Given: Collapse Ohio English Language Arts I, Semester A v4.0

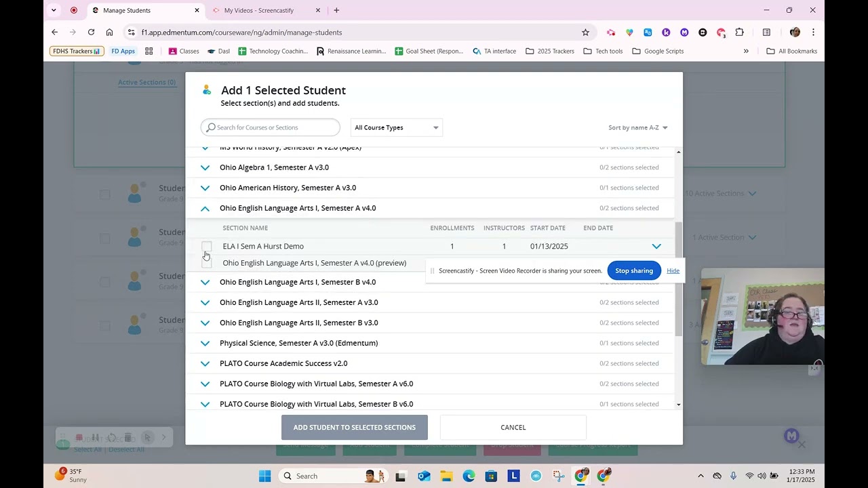Looking at the screenshot, I should point(205,208).
